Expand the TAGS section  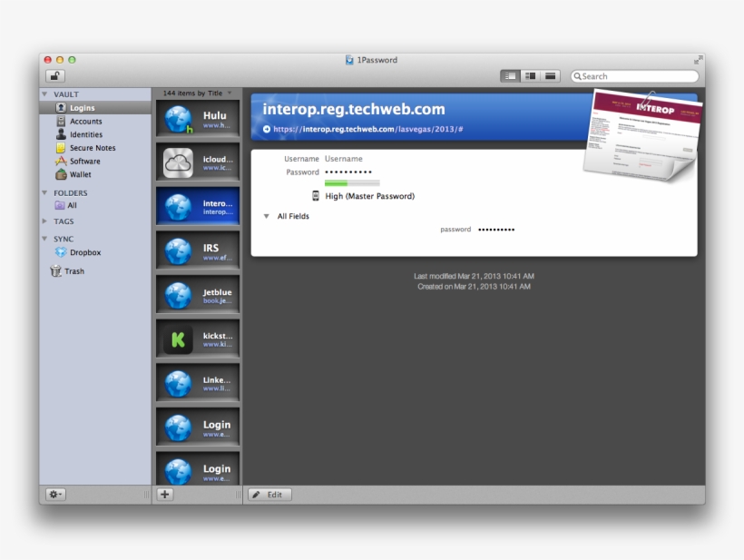[44, 221]
